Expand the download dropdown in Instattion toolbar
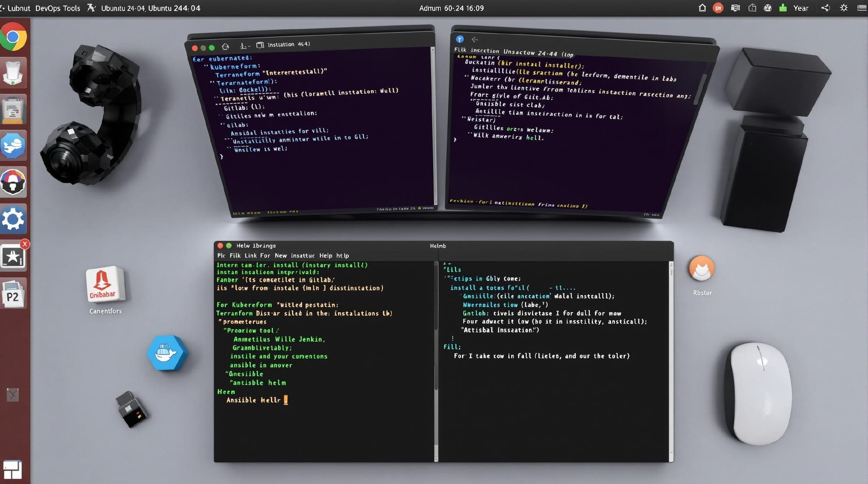The image size is (868, 484). [x=245, y=46]
